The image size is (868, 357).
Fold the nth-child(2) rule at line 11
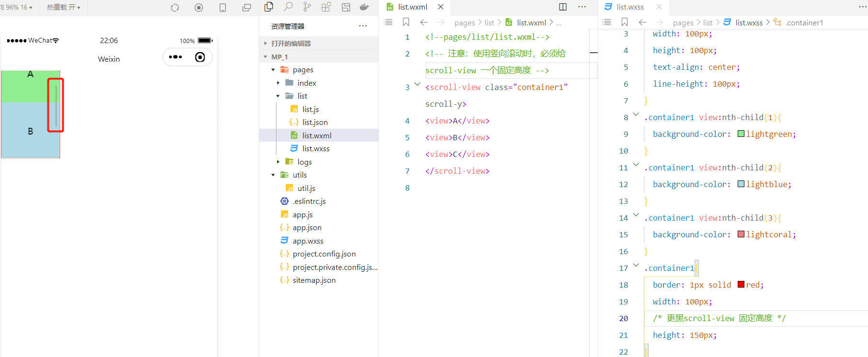(x=636, y=165)
